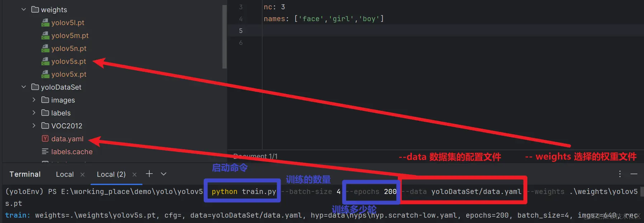Click the labels.cache file icon
This screenshot has height=223, width=644.
45,151
